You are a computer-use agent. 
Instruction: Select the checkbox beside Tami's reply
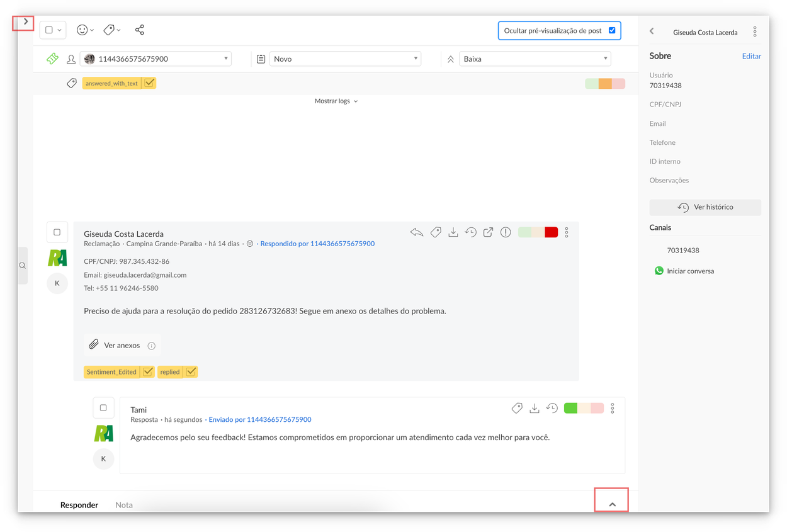103,408
